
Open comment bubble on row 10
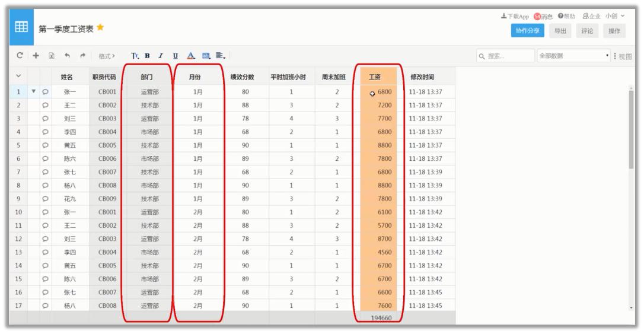[x=45, y=212]
